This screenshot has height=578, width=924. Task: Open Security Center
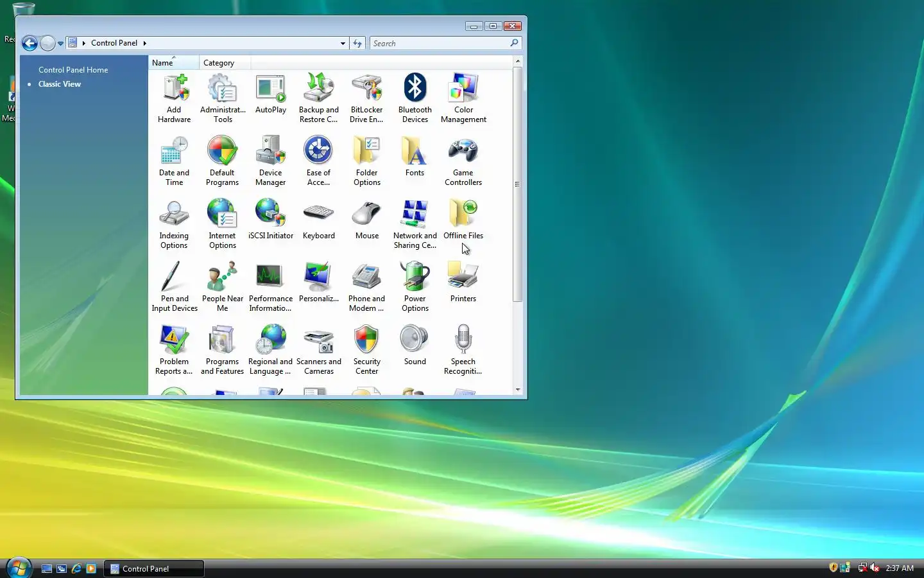coord(366,349)
